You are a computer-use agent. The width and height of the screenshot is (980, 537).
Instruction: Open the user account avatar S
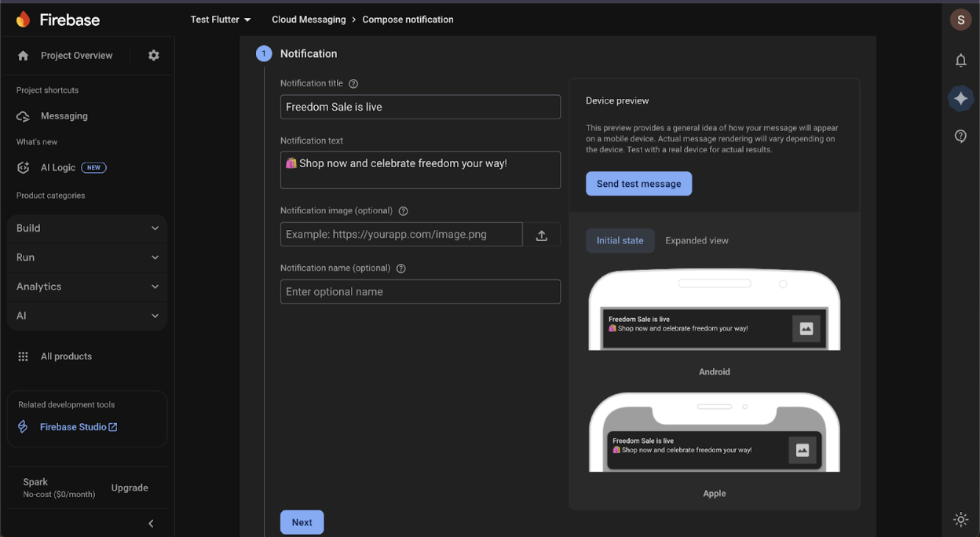[x=960, y=20]
